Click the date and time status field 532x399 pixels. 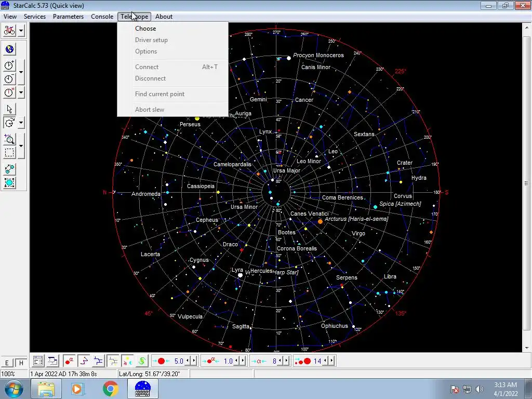(73, 374)
